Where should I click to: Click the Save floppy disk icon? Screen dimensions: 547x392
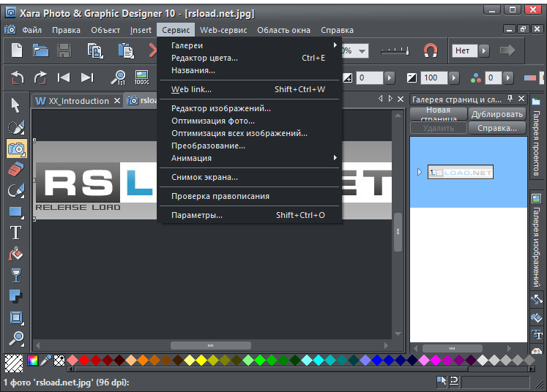(x=64, y=50)
